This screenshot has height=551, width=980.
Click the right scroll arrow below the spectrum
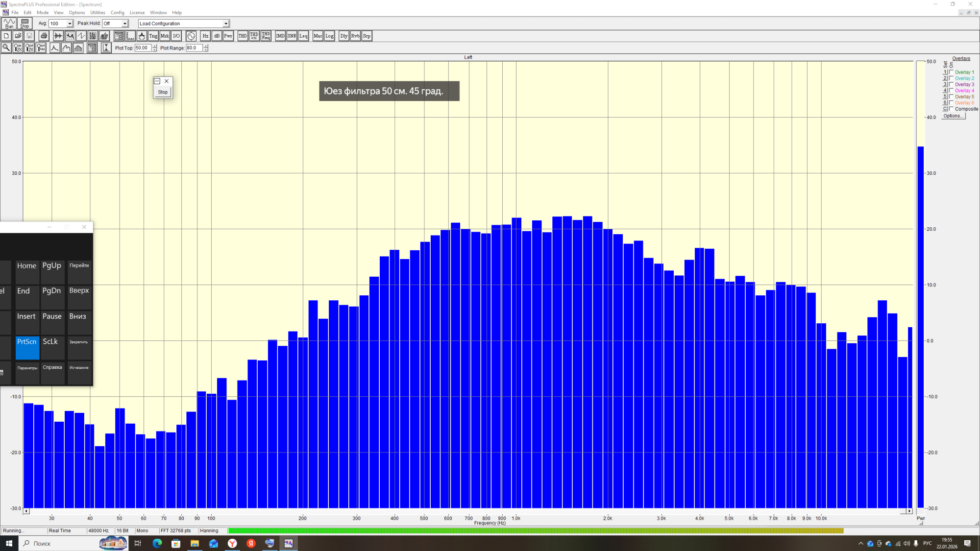(909, 511)
